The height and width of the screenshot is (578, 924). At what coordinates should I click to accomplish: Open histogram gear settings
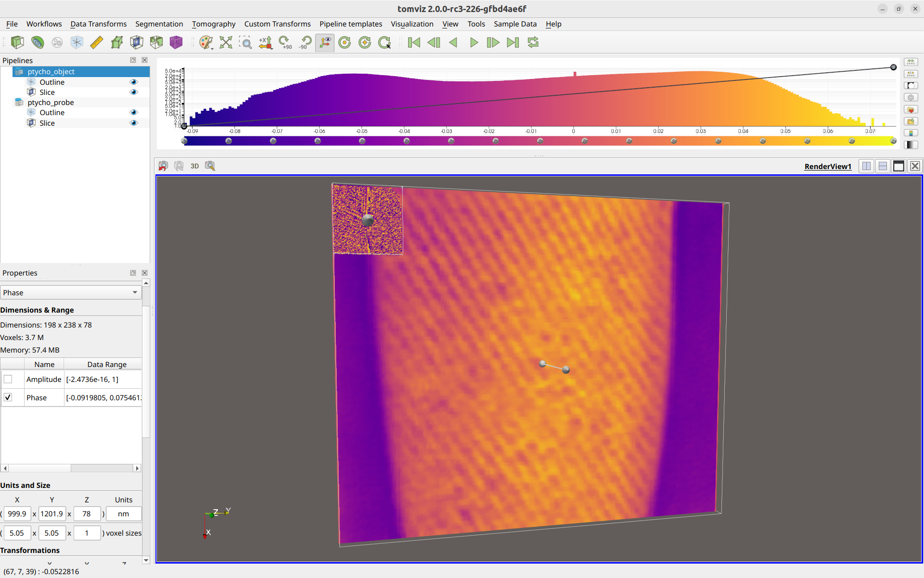[911, 97]
